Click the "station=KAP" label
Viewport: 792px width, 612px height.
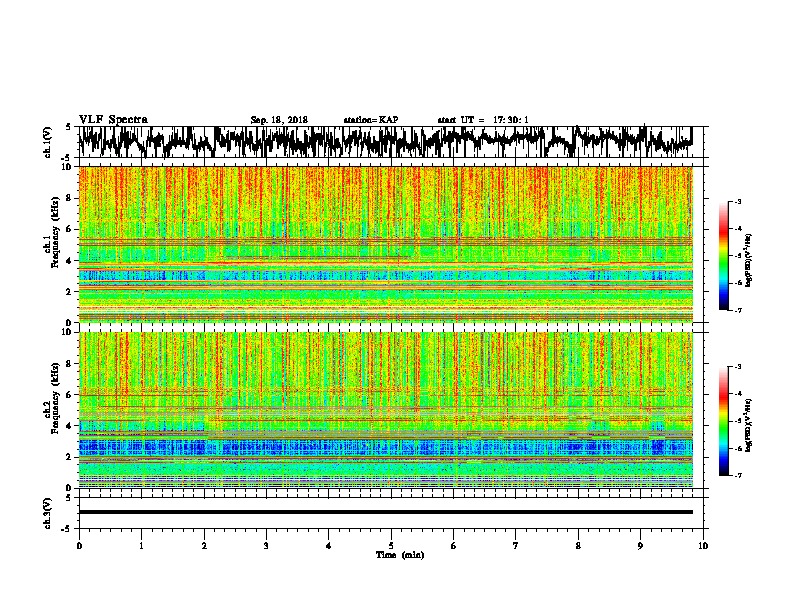[x=371, y=120]
